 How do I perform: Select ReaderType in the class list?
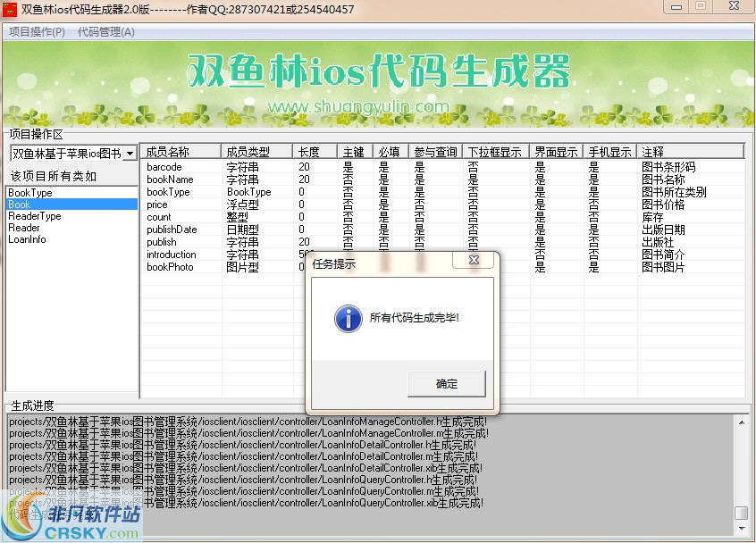[x=35, y=216]
